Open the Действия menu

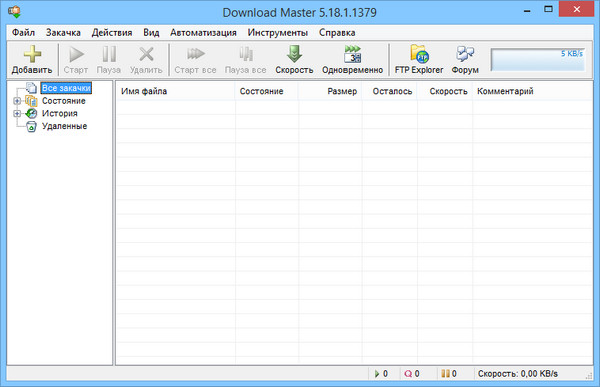click(x=112, y=33)
